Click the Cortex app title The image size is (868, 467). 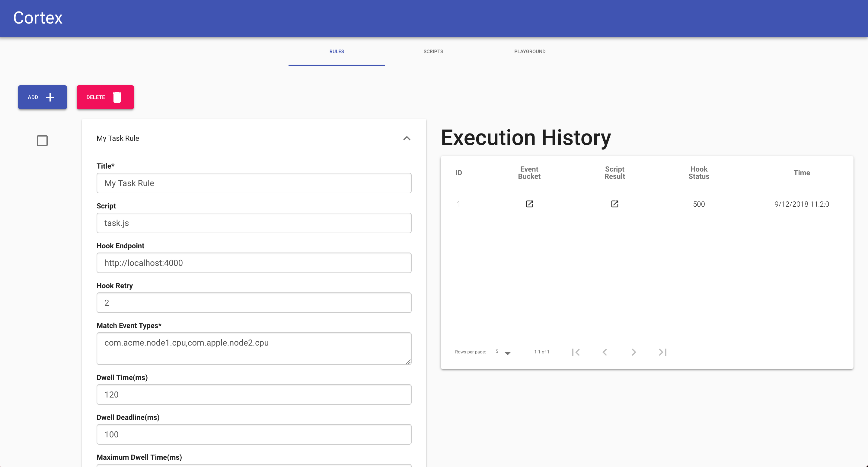point(38,18)
